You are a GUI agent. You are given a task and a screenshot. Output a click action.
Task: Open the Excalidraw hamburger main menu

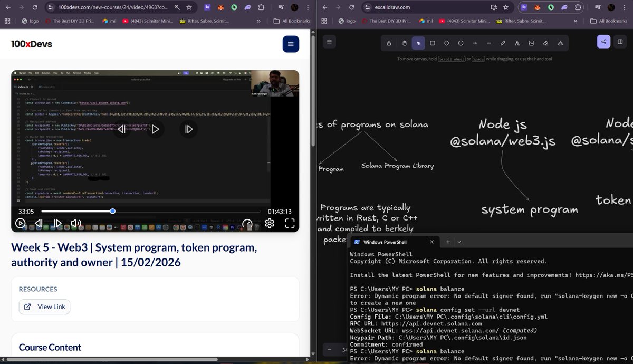[329, 42]
